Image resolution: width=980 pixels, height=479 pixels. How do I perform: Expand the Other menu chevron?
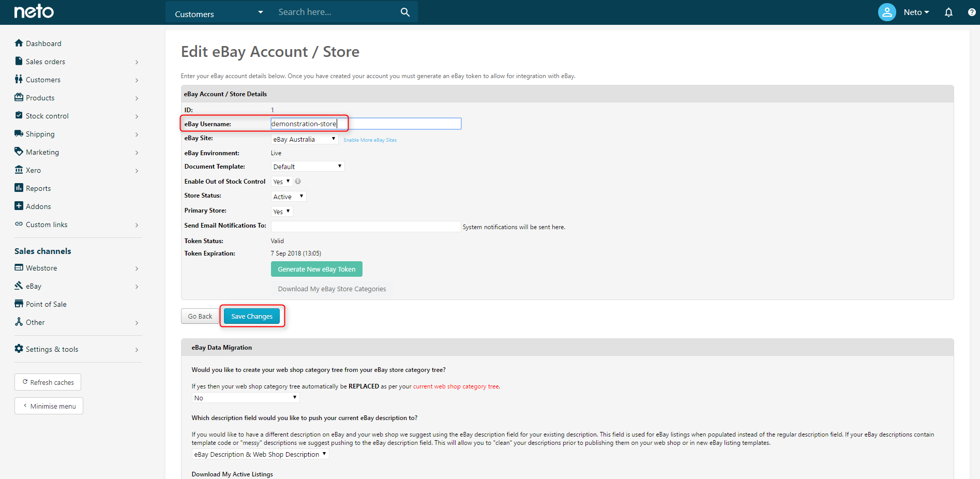[x=137, y=323]
